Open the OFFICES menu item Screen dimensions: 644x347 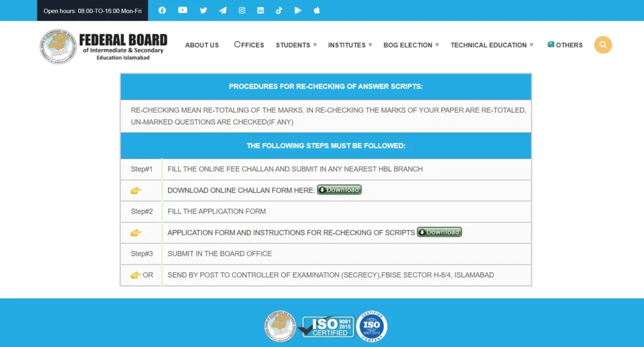tap(249, 45)
